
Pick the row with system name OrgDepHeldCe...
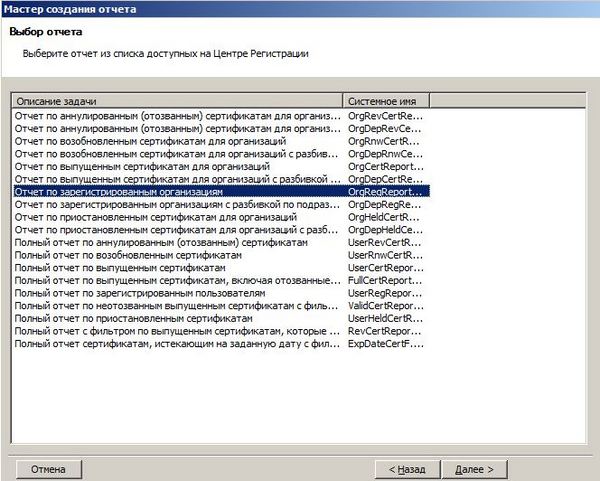click(x=221, y=230)
